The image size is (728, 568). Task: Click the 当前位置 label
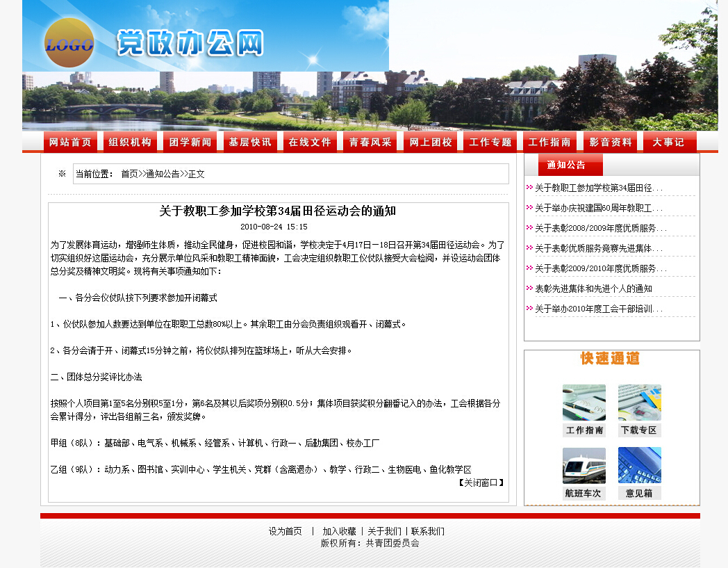94,174
